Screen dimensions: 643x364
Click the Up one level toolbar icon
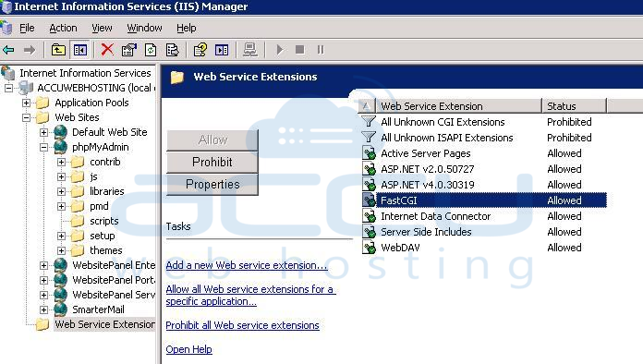pyautogui.click(x=58, y=50)
